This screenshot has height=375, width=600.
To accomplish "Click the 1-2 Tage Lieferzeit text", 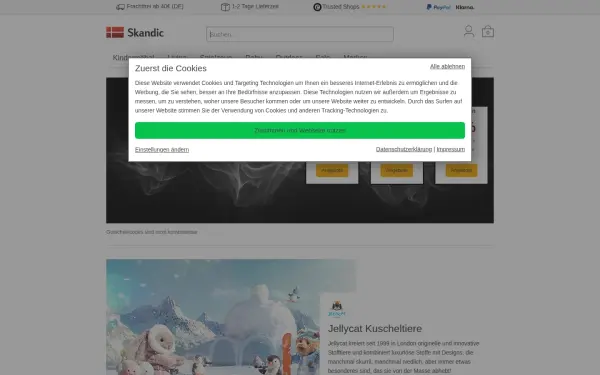I will 255,7.
